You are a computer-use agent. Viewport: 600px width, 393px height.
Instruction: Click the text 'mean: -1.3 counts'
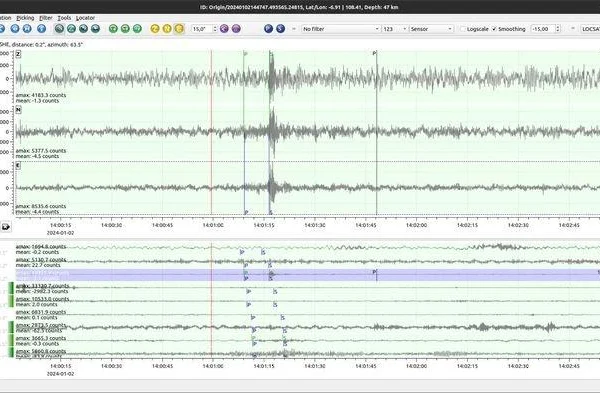pyautogui.click(x=37, y=101)
